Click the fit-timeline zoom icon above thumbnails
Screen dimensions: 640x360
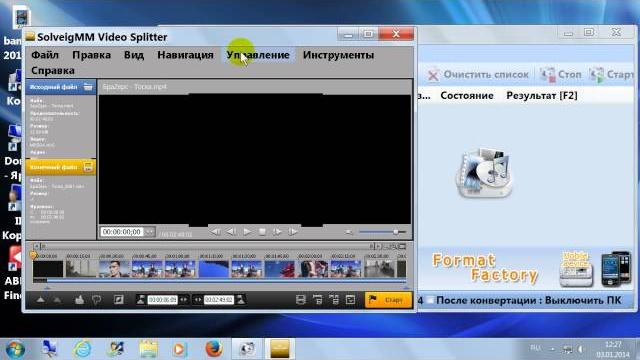(x=402, y=246)
